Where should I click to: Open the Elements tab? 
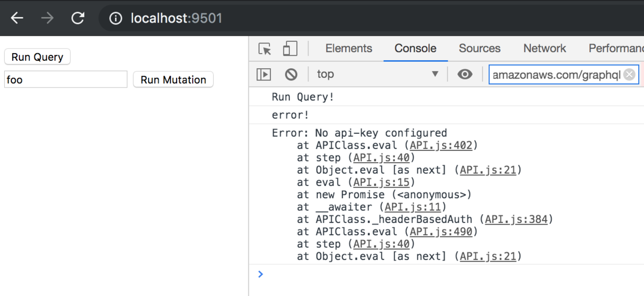click(349, 48)
